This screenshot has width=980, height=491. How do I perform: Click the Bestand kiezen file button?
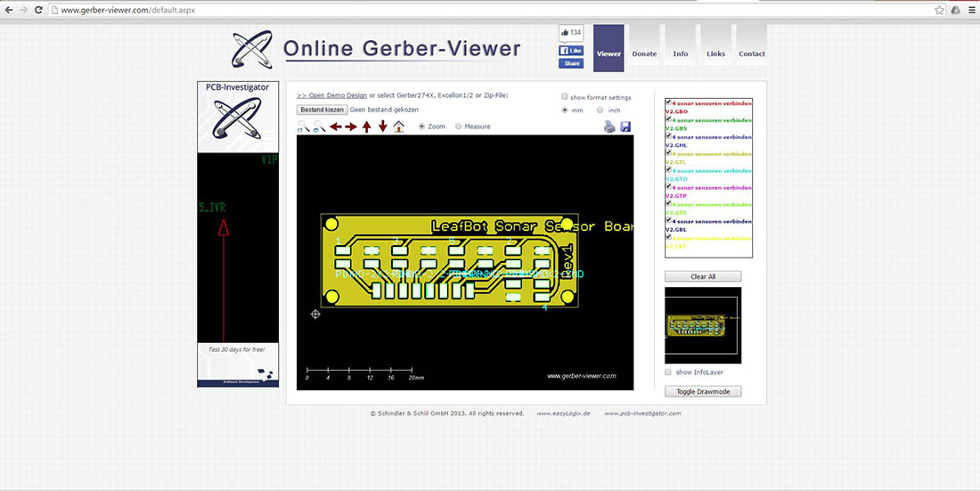322,110
